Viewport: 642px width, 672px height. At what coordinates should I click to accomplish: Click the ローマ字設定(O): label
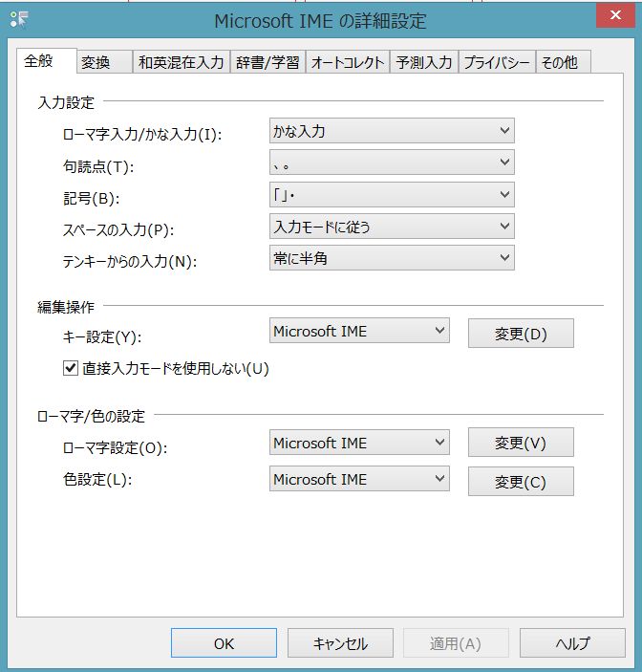[115, 448]
